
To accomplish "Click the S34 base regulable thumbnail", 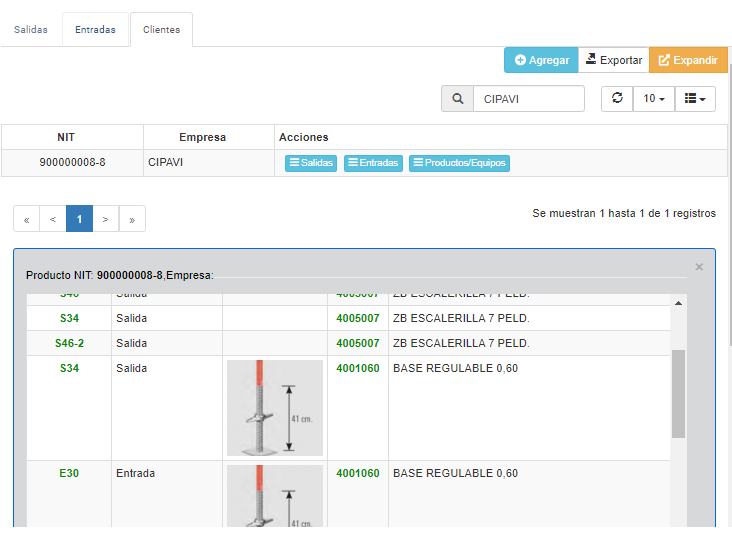I will click(274, 407).
